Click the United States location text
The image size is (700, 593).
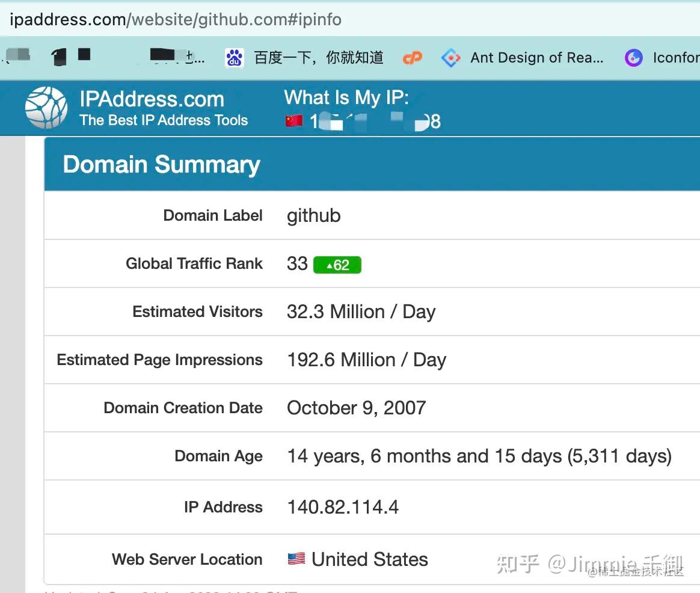tap(369, 559)
